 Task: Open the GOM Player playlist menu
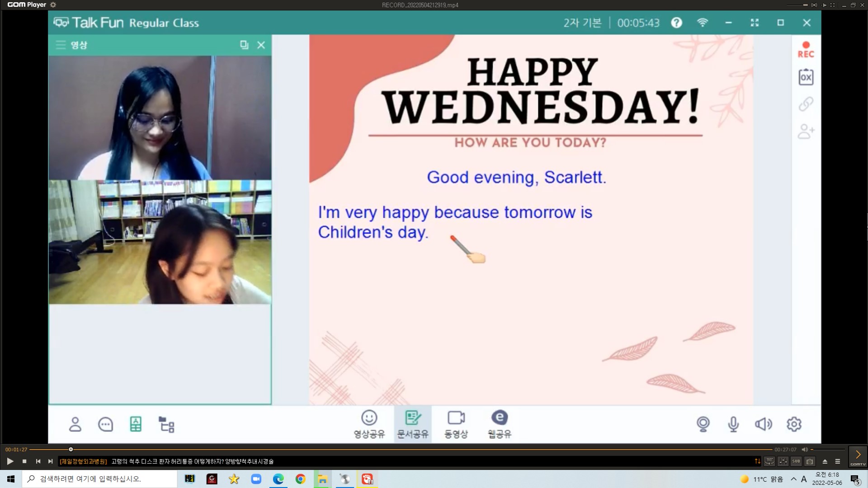(838, 461)
